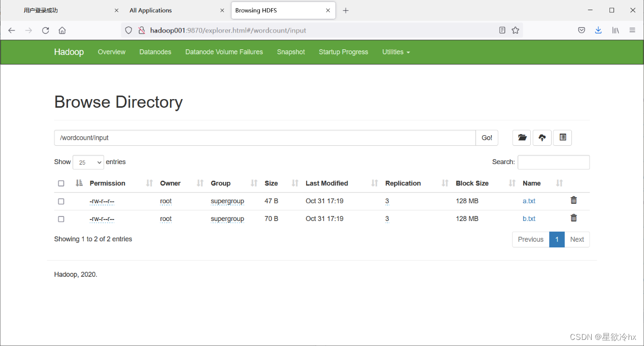This screenshot has width=644, height=346.
Task: Toggle the select-all header checkbox
Action: [61, 183]
